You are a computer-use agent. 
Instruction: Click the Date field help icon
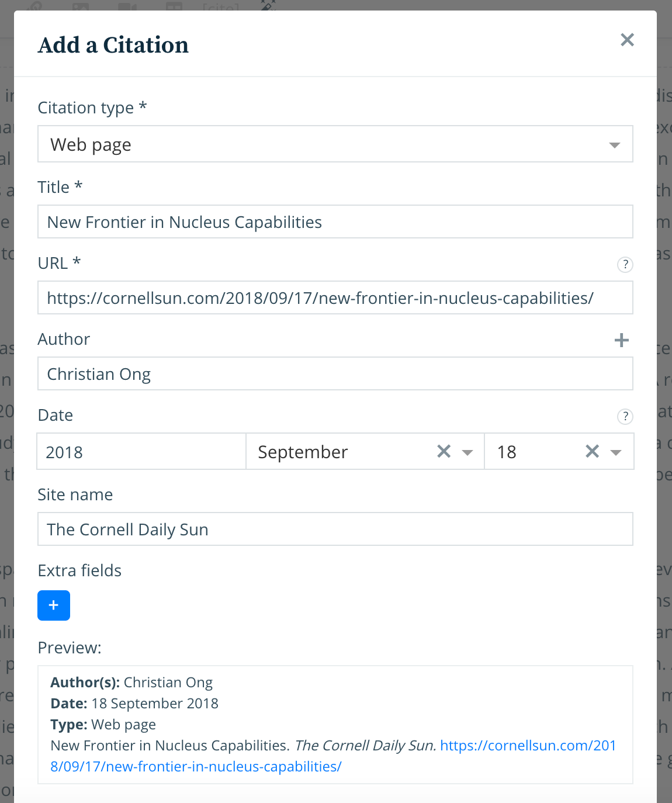tap(625, 416)
